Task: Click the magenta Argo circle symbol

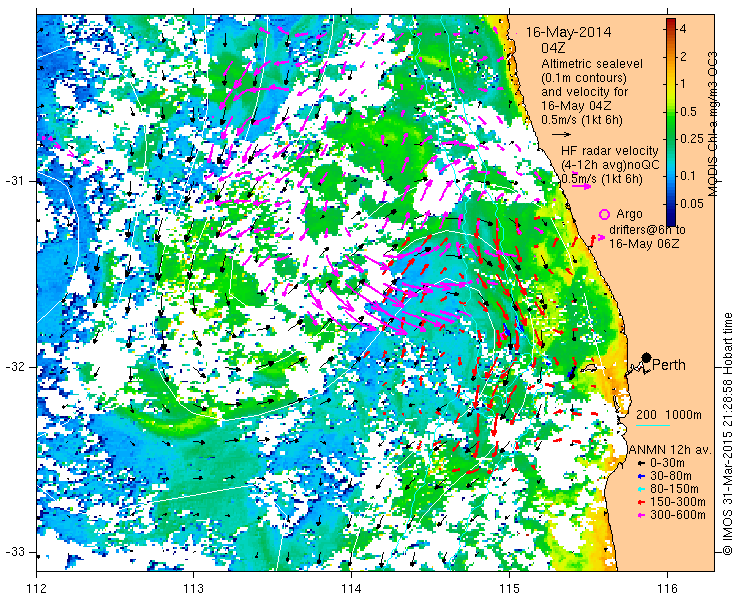Action: [x=604, y=214]
